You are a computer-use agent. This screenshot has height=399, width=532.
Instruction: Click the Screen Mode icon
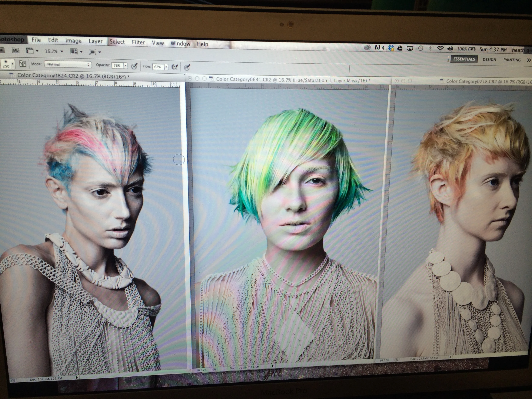(x=92, y=52)
